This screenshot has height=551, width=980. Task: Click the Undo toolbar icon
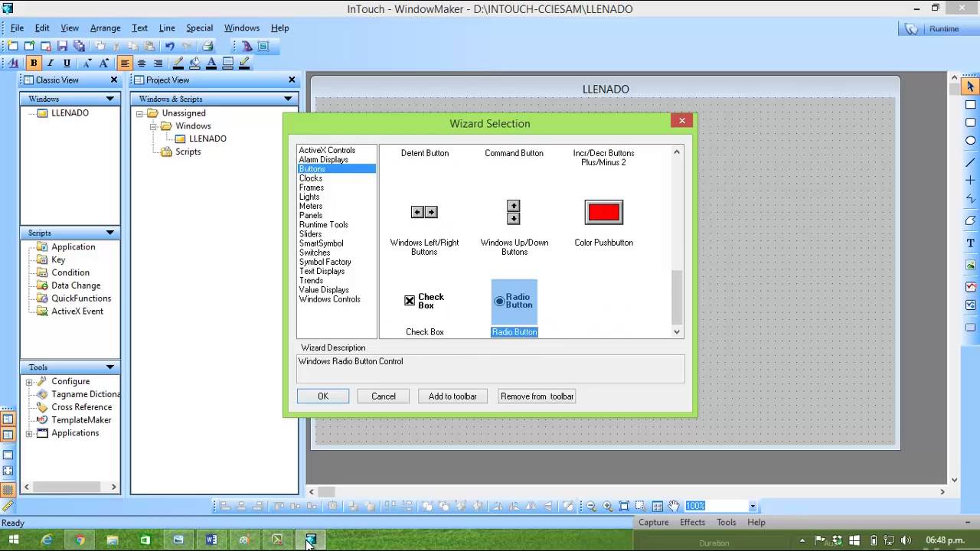tap(170, 46)
